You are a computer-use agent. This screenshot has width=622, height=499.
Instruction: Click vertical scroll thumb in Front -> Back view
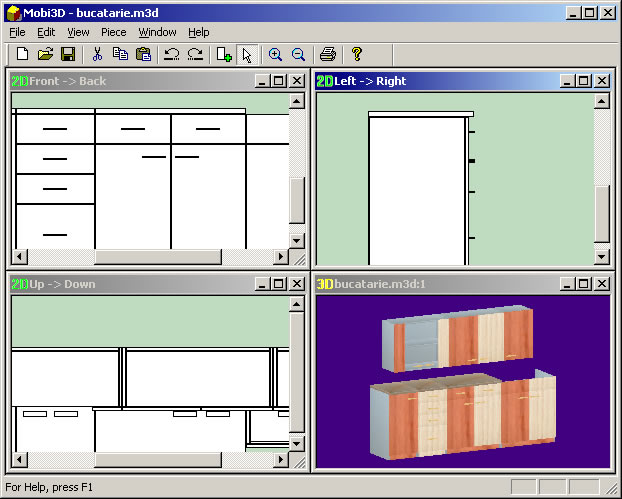(x=297, y=201)
